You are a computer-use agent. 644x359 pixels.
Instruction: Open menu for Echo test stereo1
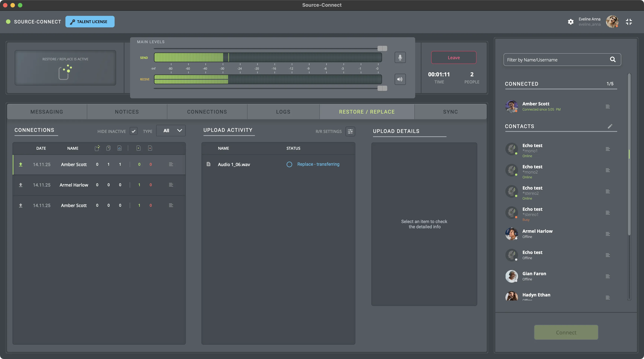click(608, 213)
